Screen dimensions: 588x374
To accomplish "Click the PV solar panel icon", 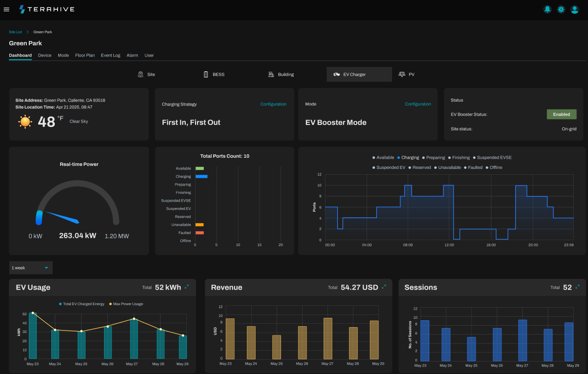I will 402,74.
